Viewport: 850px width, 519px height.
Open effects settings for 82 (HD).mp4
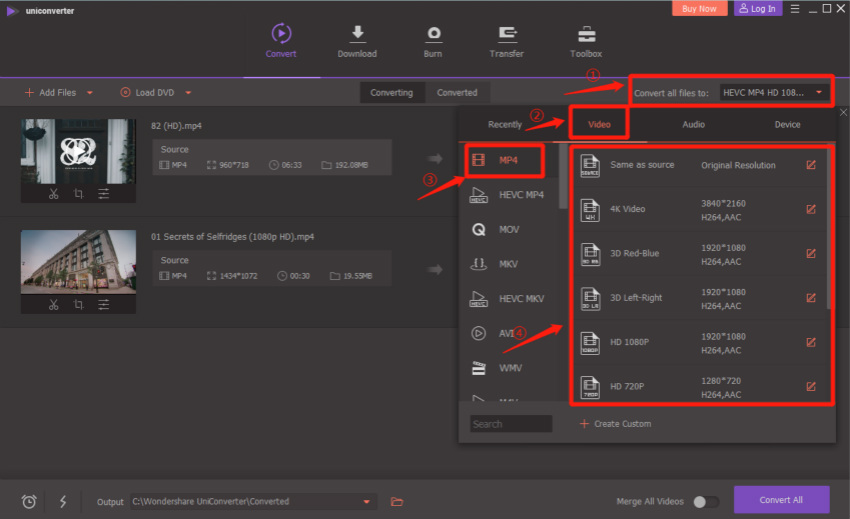coord(104,194)
